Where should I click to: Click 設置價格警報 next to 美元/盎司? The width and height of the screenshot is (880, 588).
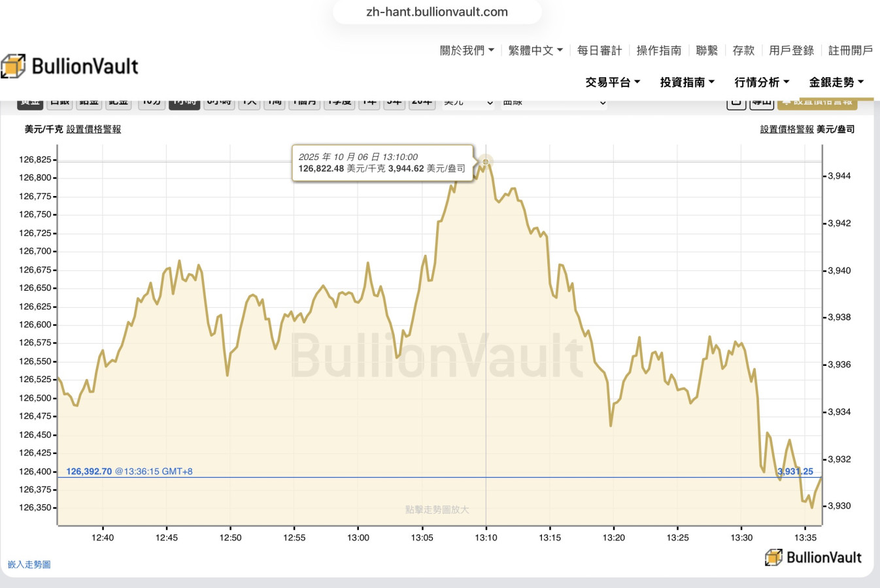pos(787,129)
